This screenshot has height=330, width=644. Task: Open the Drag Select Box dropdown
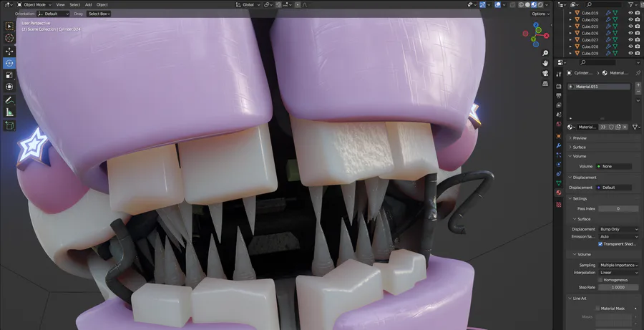(99, 14)
